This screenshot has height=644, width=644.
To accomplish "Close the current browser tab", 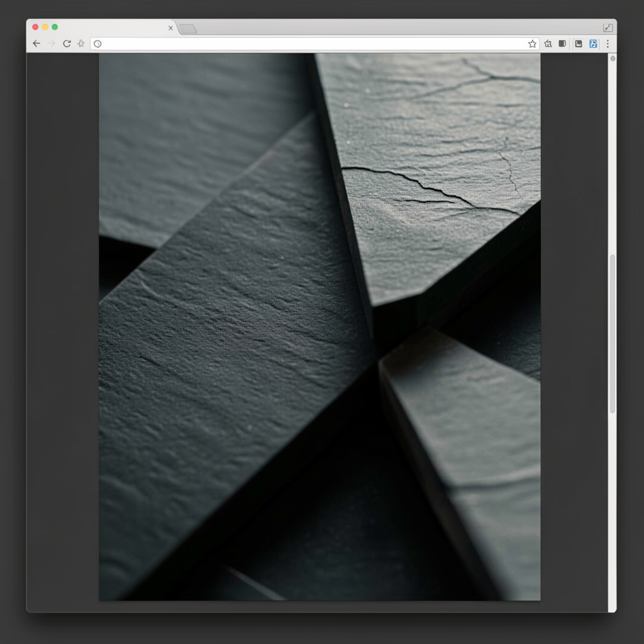I will tap(170, 28).
